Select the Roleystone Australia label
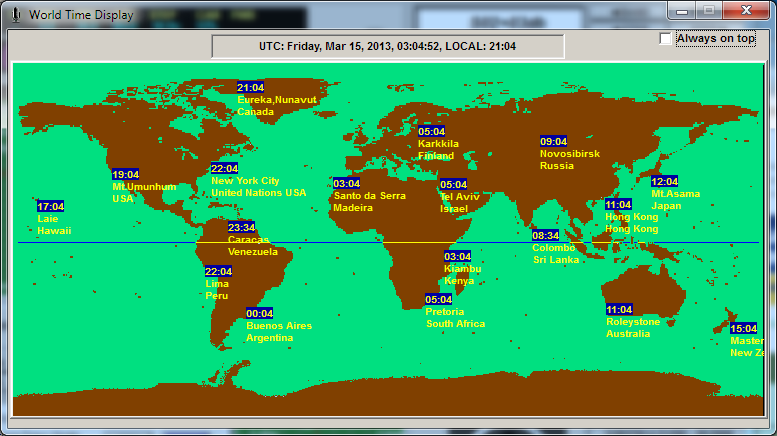 point(633,328)
